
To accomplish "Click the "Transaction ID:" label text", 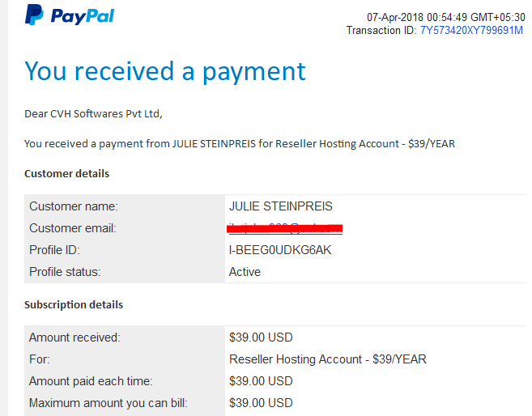I will 381,31.
